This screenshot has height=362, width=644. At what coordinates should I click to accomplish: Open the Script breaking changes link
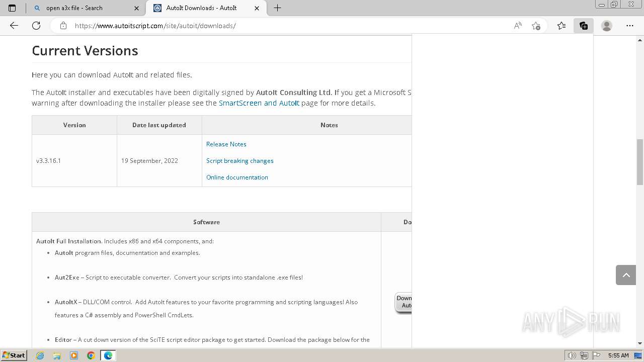point(240,161)
